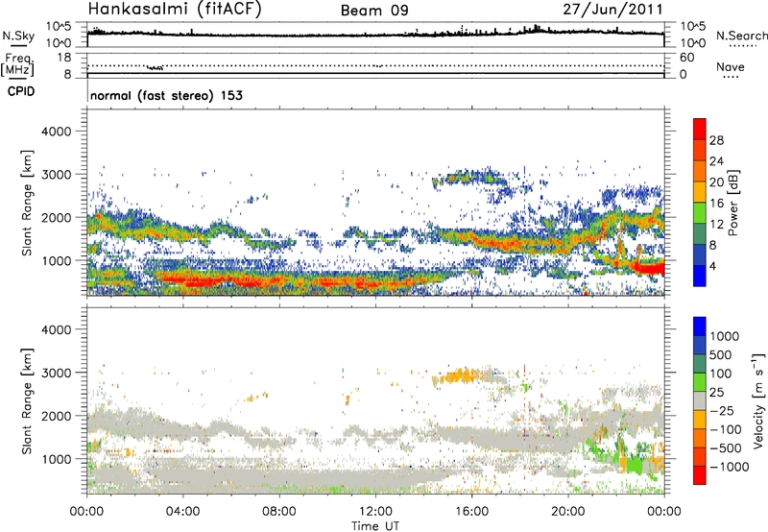The height and width of the screenshot is (532, 768).
Task: Click the Hankasalmi (fitACF) plot title
Action: pos(175,9)
